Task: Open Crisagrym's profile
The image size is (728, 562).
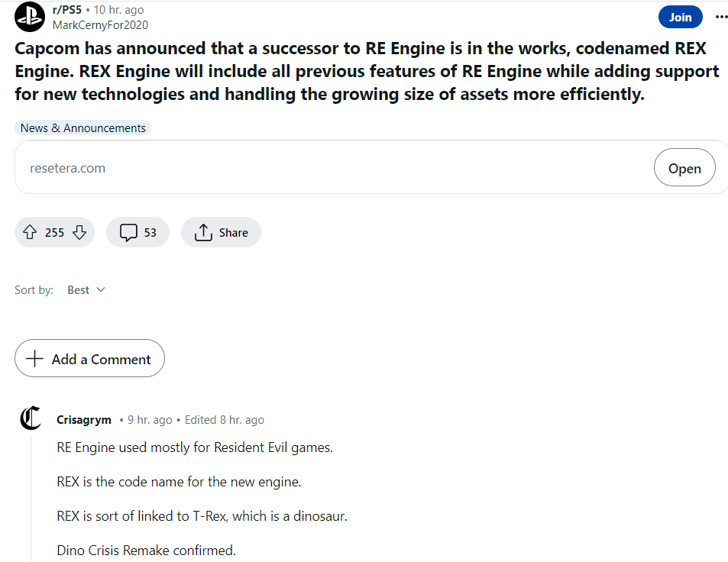Action: point(83,419)
